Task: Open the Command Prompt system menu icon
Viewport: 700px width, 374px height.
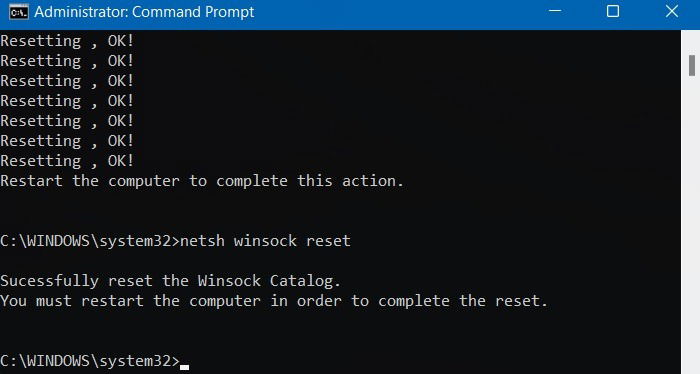Action: 19,12
